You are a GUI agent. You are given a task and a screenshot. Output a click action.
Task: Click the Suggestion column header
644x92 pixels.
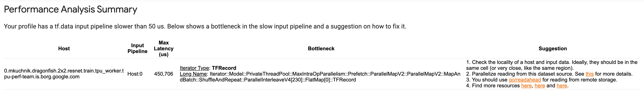552,49
